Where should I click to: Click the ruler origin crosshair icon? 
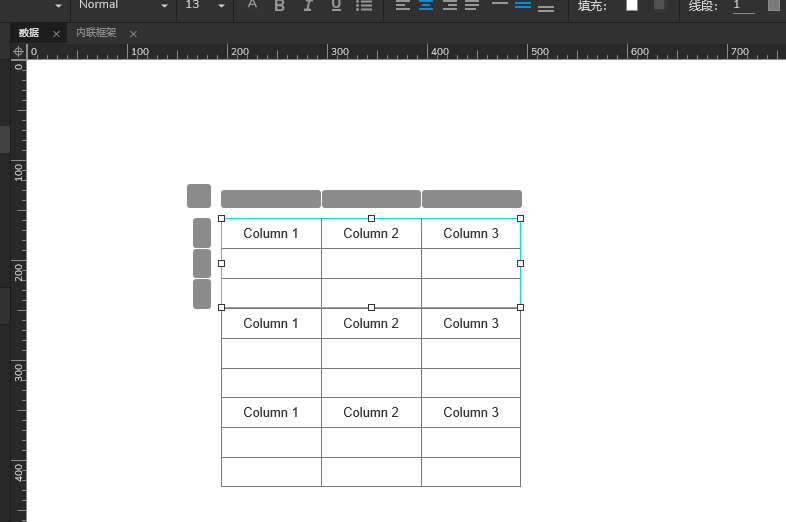point(18,51)
